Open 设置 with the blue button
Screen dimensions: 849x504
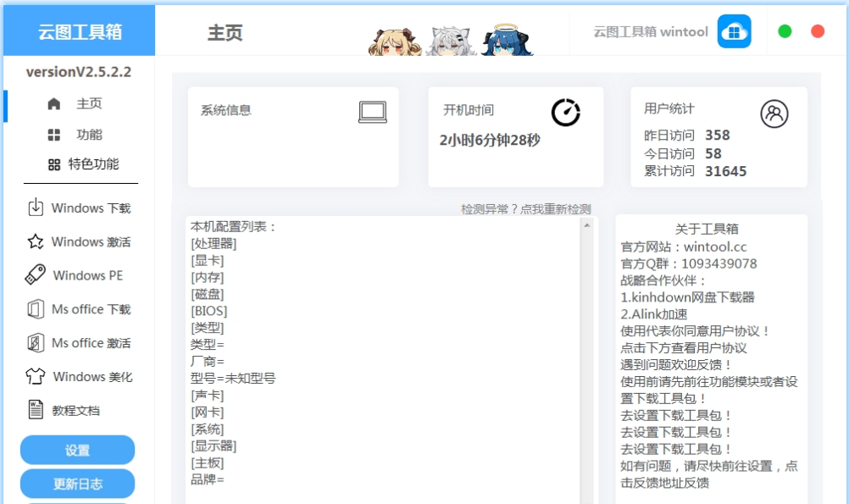(76, 450)
